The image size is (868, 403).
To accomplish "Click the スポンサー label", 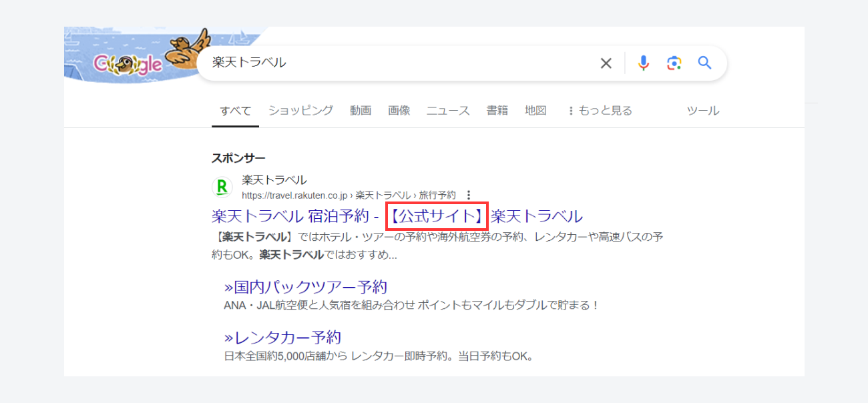I will pyautogui.click(x=238, y=158).
